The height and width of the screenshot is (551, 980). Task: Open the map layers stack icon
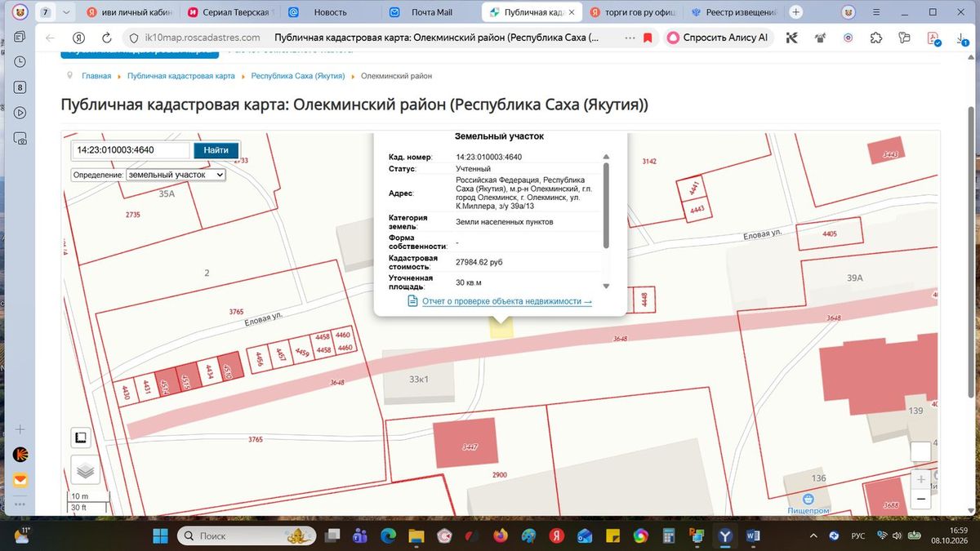[x=85, y=470]
